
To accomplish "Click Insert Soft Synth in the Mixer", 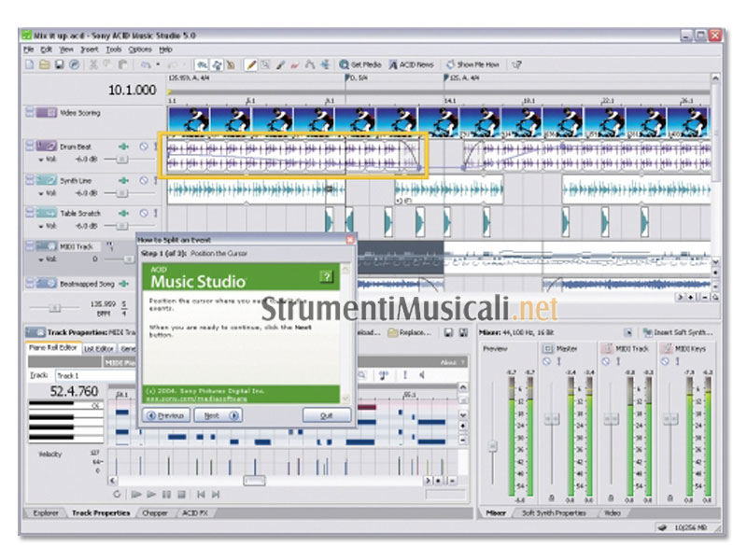I will coord(680,332).
